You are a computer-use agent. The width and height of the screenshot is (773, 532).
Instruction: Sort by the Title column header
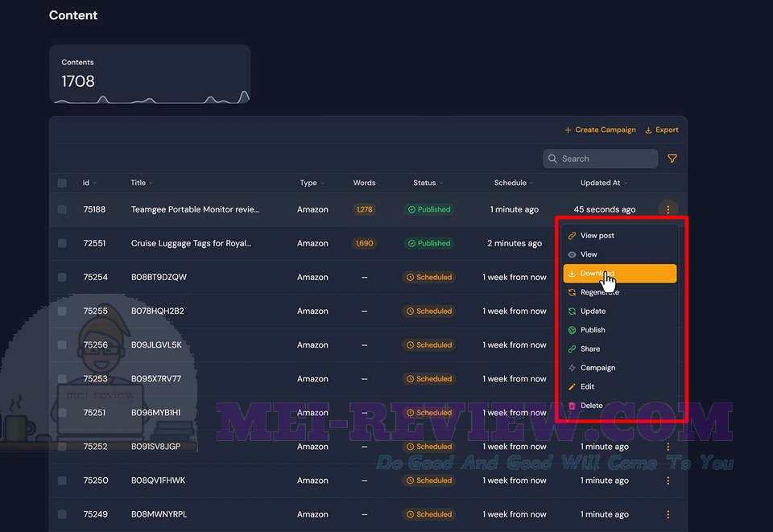pos(142,183)
